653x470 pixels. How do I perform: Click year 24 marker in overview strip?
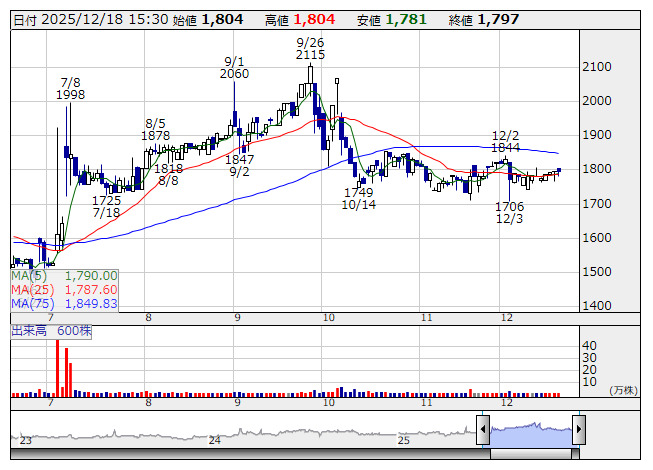tap(214, 440)
